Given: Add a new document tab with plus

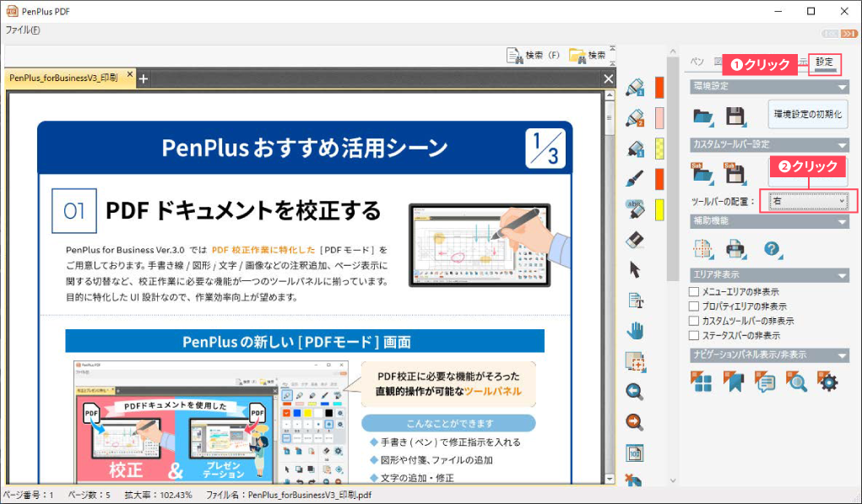Looking at the screenshot, I should pyautogui.click(x=144, y=79).
